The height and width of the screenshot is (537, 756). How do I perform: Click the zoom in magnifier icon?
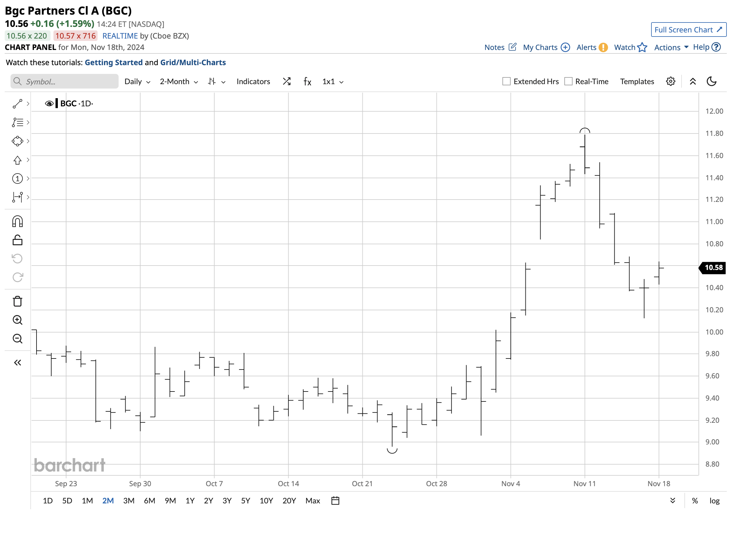coord(17,320)
